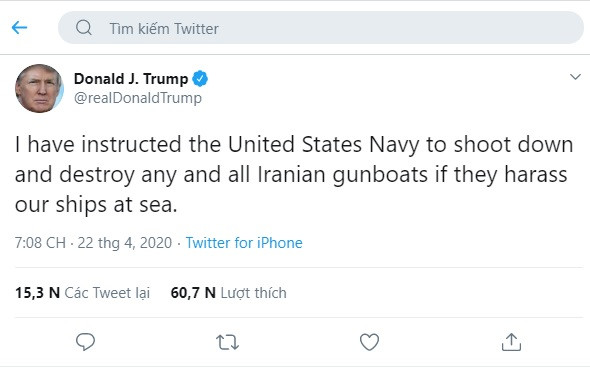Retweet using the arrows icon
The height and width of the screenshot is (376, 590).
[x=227, y=342]
